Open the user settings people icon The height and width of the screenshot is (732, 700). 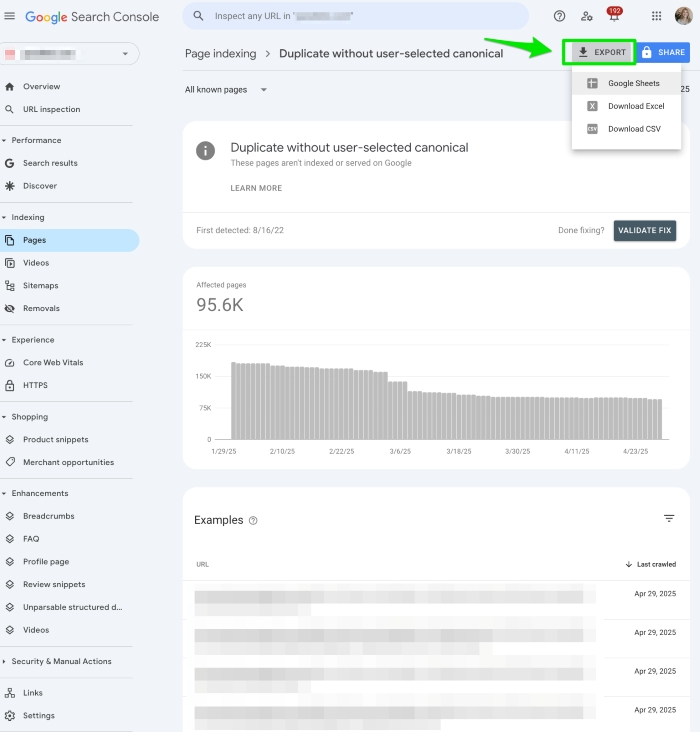(587, 16)
